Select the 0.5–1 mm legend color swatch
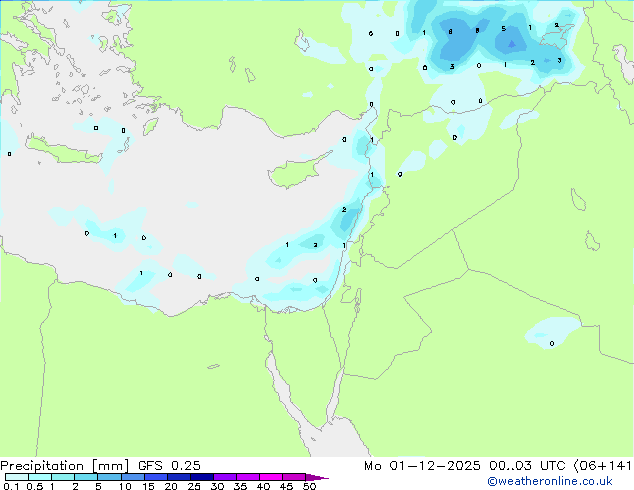The image size is (634, 490). point(40,477)
